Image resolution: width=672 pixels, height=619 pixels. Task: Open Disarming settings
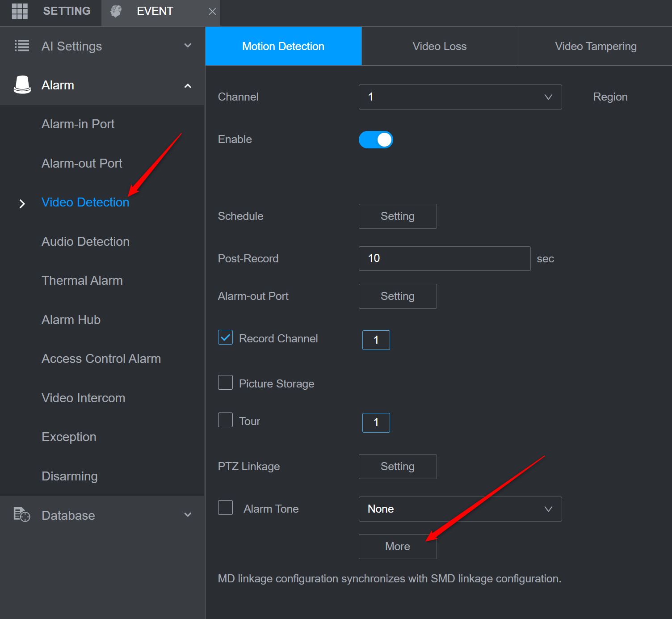[x=69, y=476]
